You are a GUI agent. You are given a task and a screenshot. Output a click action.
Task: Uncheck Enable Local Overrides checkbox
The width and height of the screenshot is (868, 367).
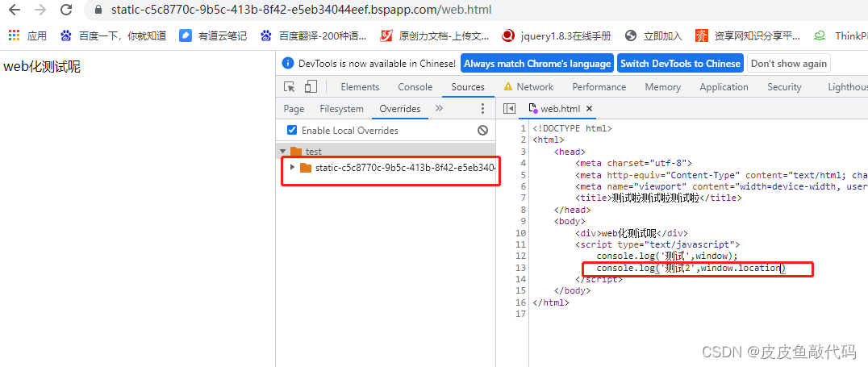[292, 131]
